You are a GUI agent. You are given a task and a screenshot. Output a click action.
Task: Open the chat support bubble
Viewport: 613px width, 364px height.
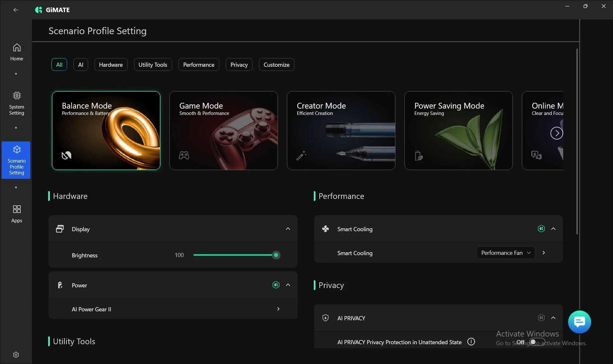point(579,322)
